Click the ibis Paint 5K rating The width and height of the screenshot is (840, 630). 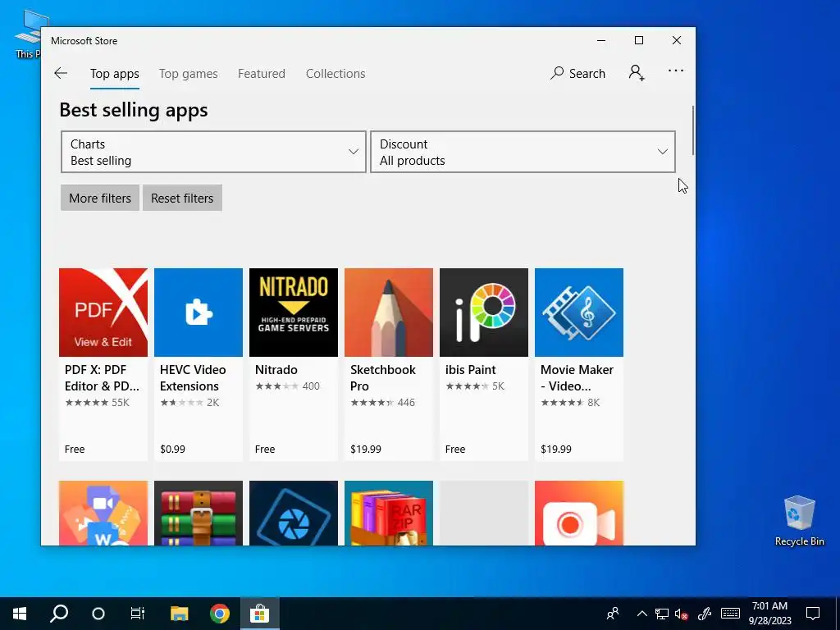point(475,386)
